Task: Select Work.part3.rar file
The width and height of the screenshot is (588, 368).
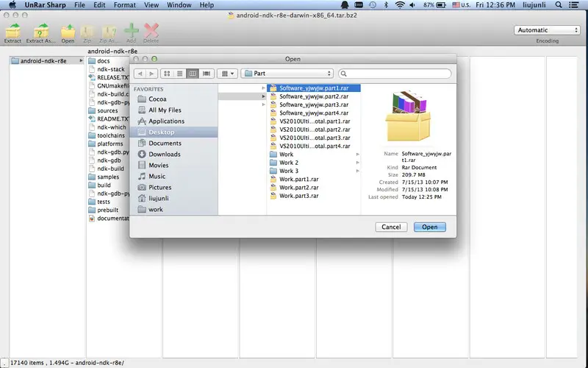Action: [x=299, y=196]
